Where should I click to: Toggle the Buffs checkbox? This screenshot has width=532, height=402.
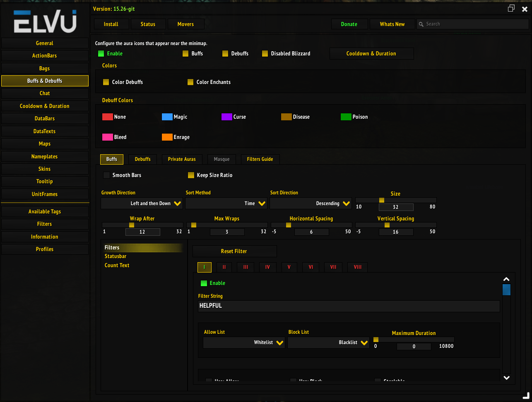tap(185, 53)
